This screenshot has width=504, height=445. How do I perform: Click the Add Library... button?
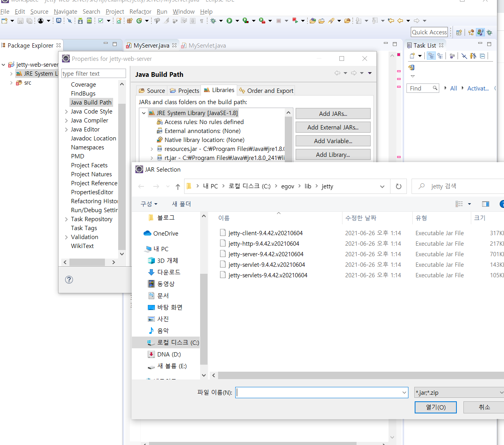click(333, 154)
